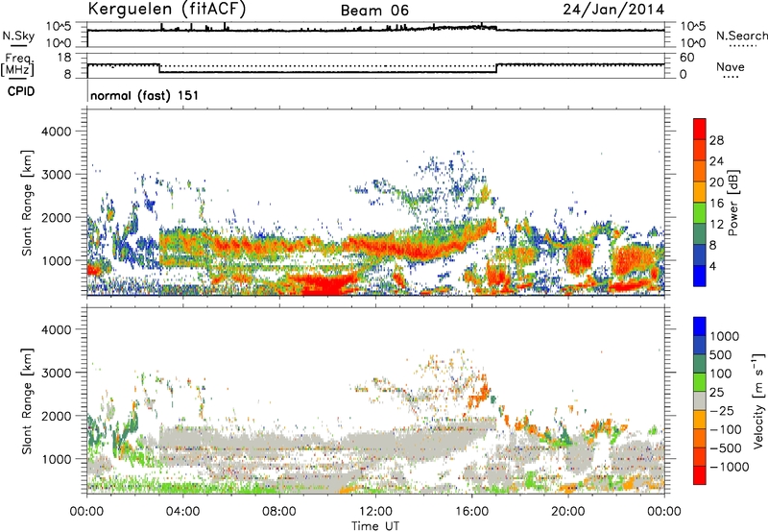The image size is (768, 532).
Task: Click the 'Freq. [MHz]' axis label
Action: [17, 65]
